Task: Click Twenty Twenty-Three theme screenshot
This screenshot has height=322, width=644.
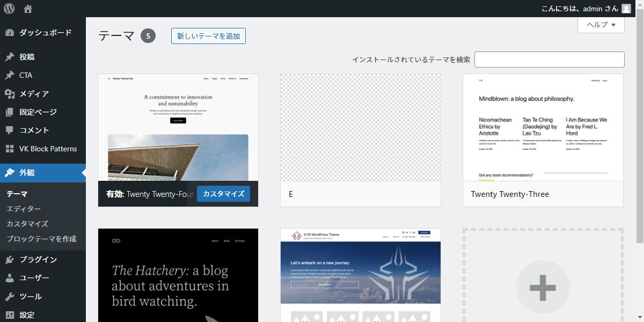Action: (x=543, y=127)
